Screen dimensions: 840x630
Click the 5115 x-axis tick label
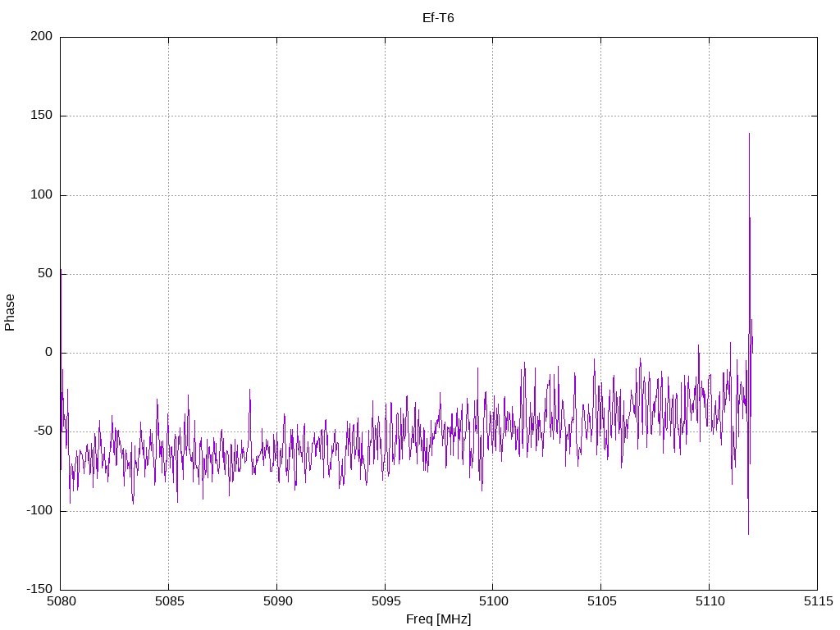[x=816, y=603]
